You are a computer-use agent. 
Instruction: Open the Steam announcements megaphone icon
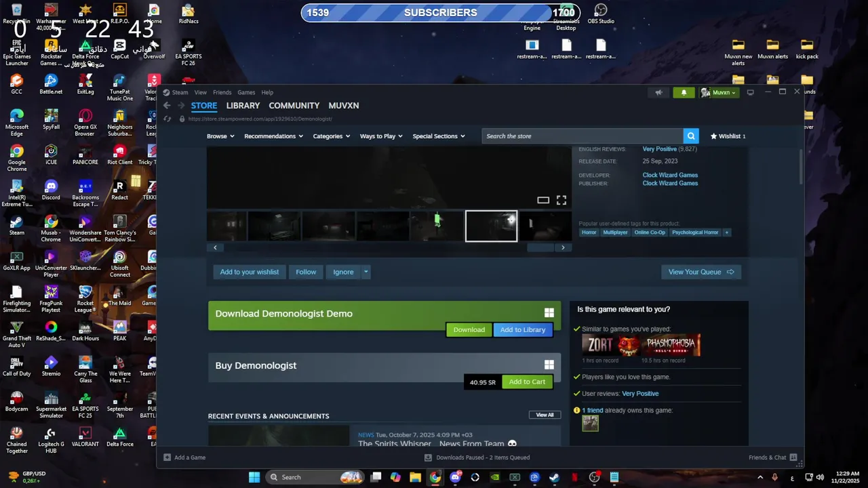[658, 92]
